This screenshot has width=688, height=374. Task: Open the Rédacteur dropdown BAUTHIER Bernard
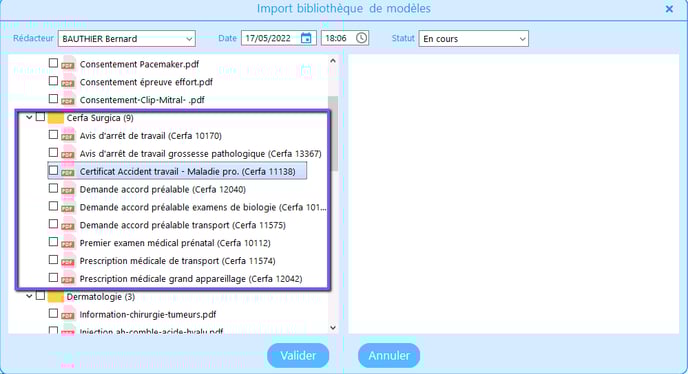pyautogui.click(x=127, y=39)
